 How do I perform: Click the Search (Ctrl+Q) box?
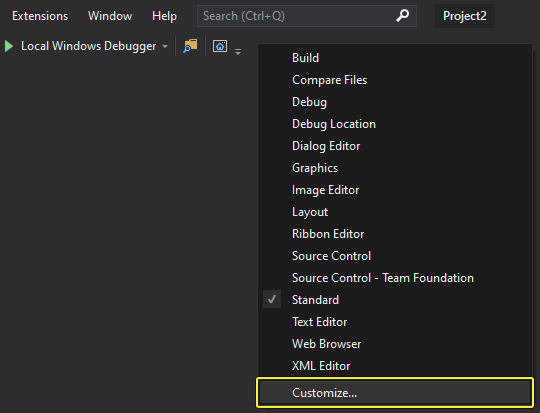click(307, 16)
